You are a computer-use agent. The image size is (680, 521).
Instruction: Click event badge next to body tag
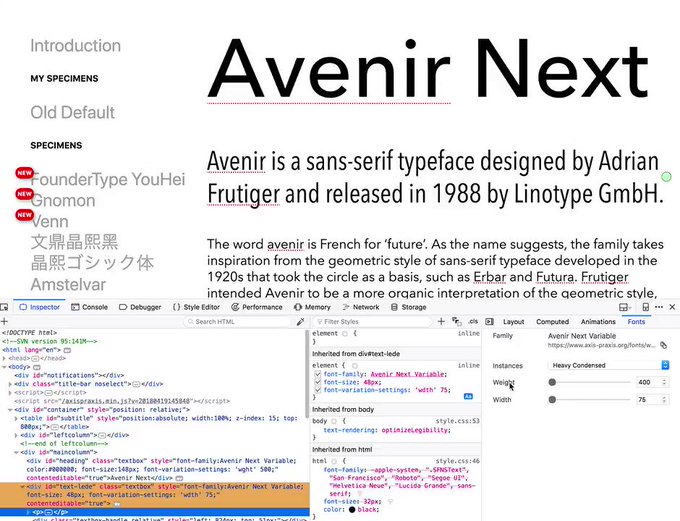tap(37, 367)
